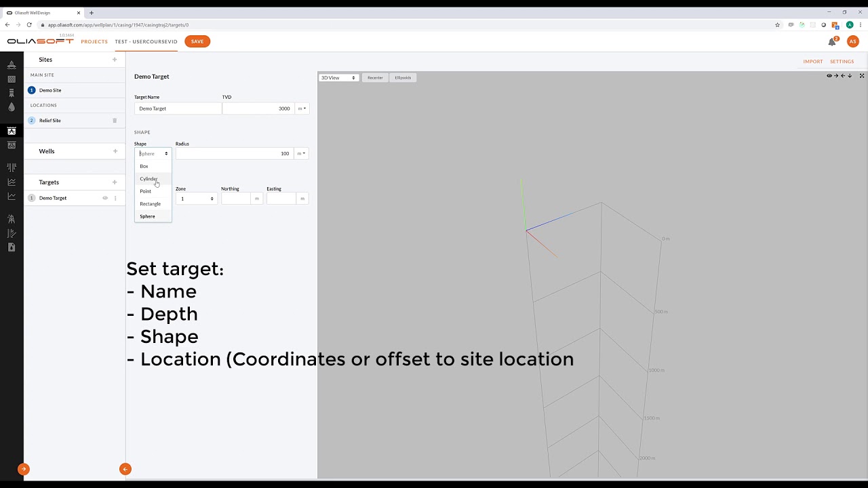Toggle Demo Target visibility eye icon
The width and height of the screenshot is (868, 488).
[105, 198]
